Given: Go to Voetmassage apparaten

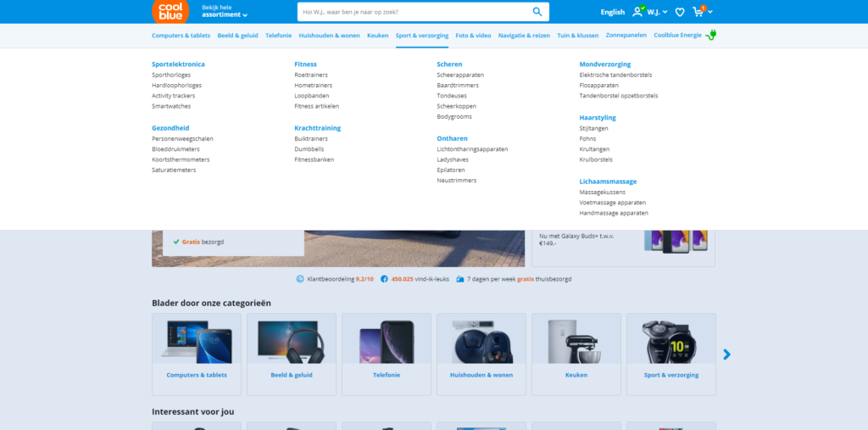Looking at the screenshot, I should 613,203.
